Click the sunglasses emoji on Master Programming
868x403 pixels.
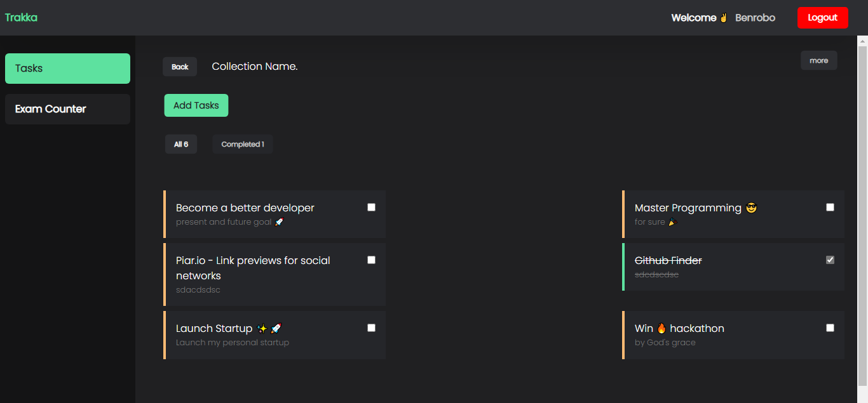click(x=751, y=208)
